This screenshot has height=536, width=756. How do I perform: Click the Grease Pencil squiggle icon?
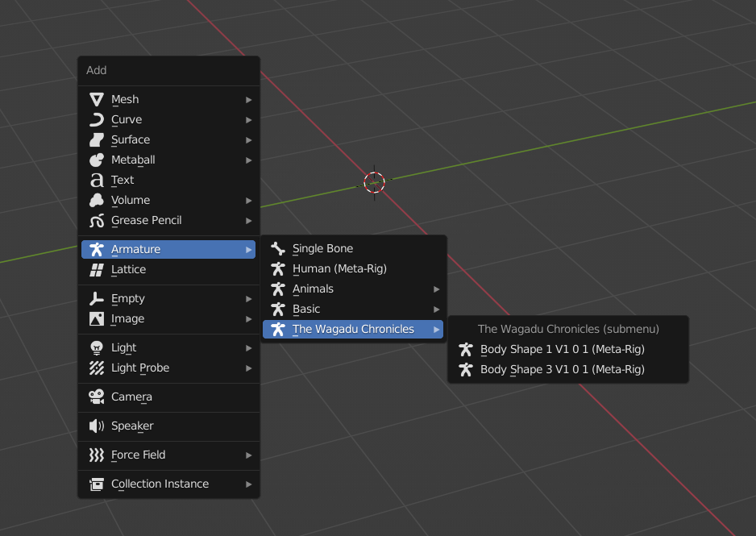pyautogui.click(x=97, y=221)
